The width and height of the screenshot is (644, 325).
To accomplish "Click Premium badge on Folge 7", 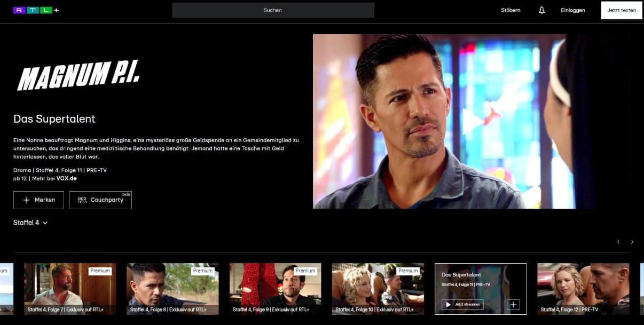I will [100, 271].
